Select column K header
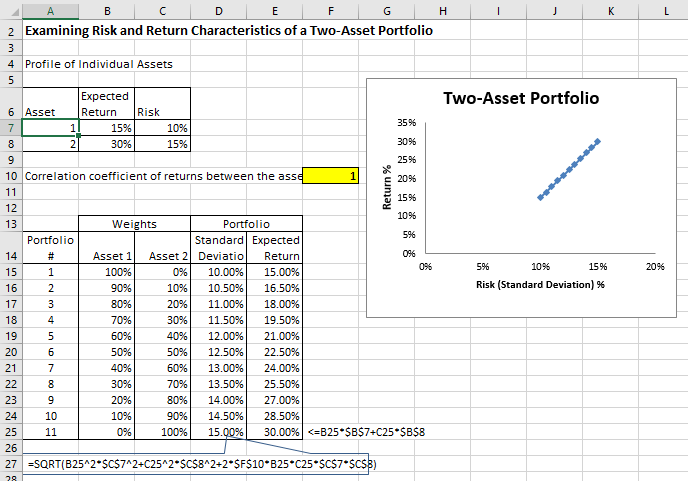Screen dimensions: 688x481 pyautogui.click(x=610, y=11)
